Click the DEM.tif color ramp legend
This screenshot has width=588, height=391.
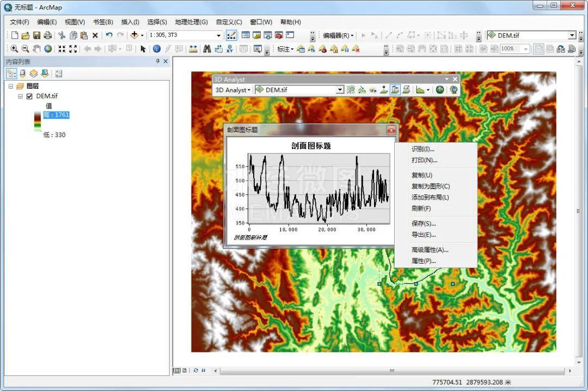(x=38, y=121)
